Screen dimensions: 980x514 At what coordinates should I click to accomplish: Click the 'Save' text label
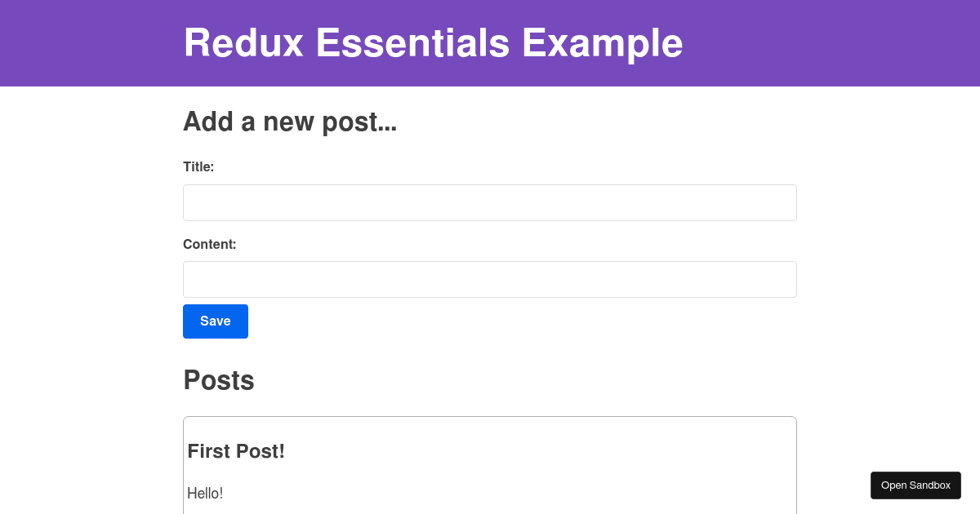point(216,321)
